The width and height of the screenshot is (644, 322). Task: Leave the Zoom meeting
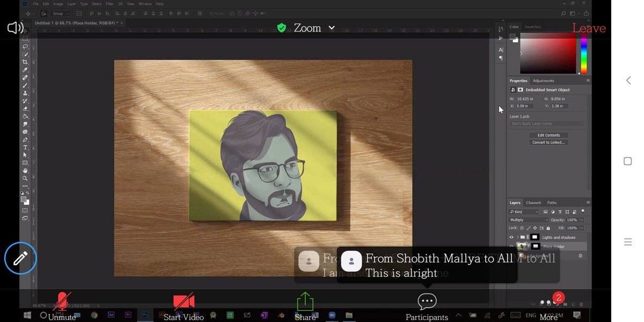[589, 28]
